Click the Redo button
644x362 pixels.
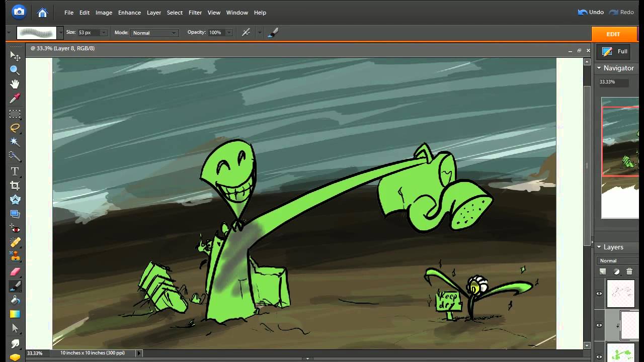(x=621, y=12)
